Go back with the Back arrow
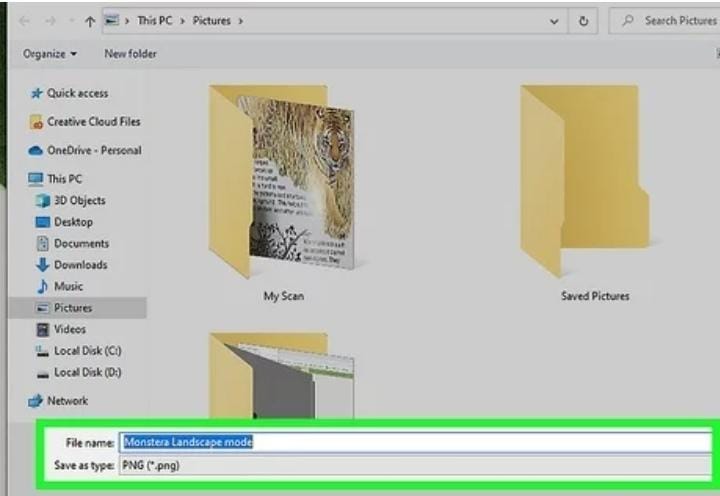The height and width of the screenshot is (496, 720). (x=25, y=21)
